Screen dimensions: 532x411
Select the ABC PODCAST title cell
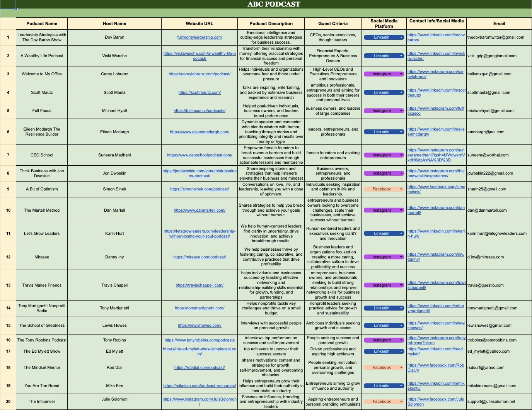[274, 4]
